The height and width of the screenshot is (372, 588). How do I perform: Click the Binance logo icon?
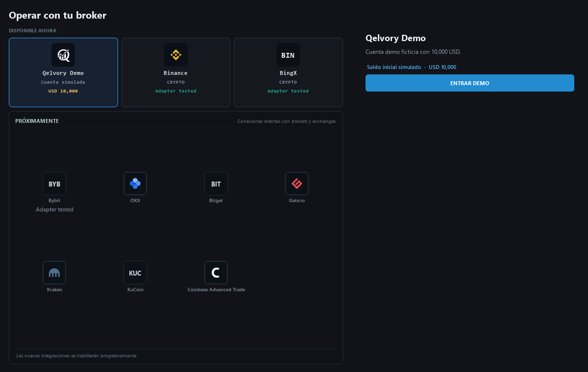tap(175, 55)
